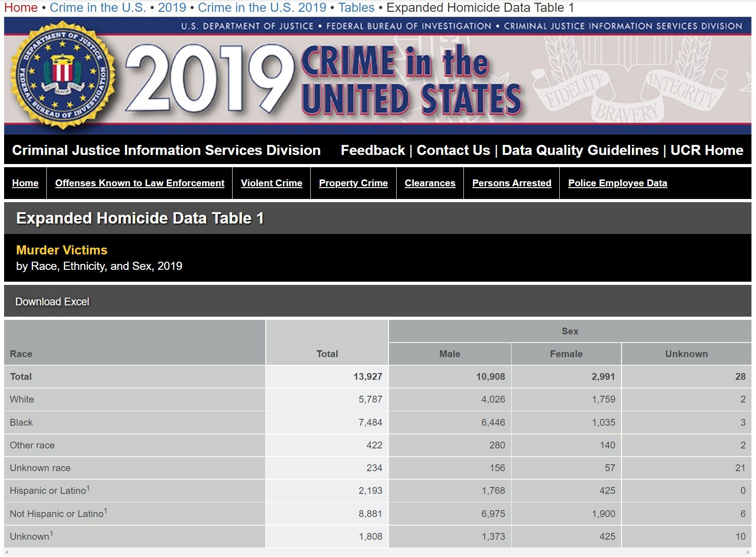Screen dimensions: 756x557
Task: Open Offenses Known to Law Enforcement menu
Action: 140,183
